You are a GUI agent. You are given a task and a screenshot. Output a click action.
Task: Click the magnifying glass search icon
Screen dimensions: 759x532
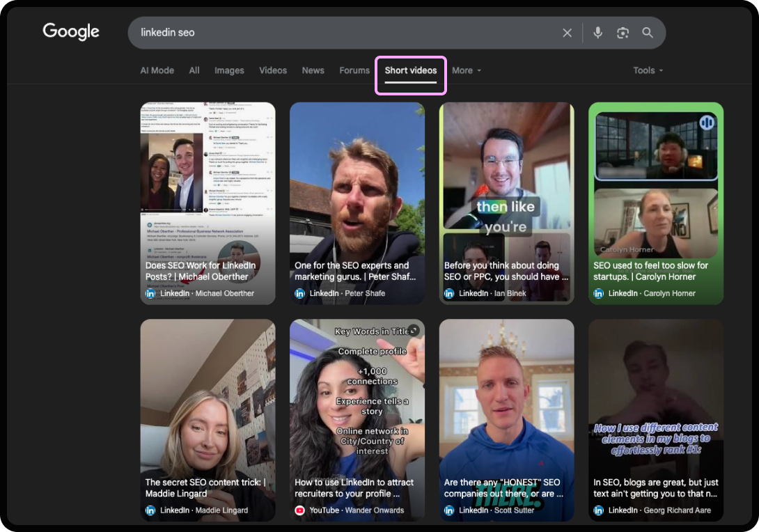tap(647, 33)
